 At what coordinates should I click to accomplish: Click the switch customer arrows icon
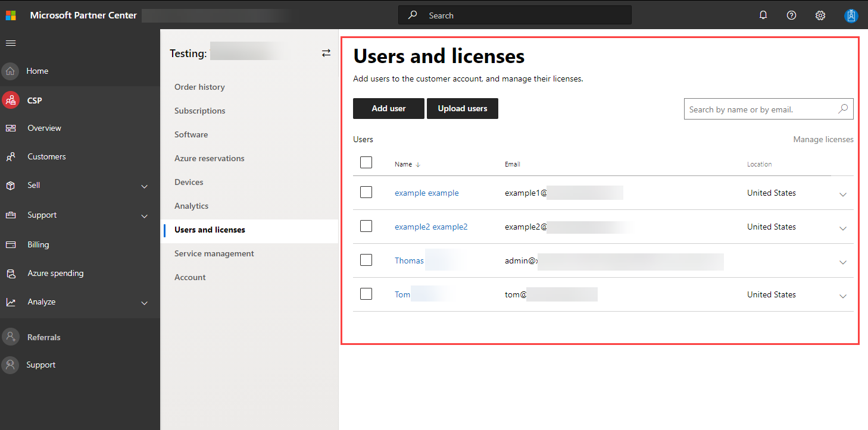click(x=326, y=52)
